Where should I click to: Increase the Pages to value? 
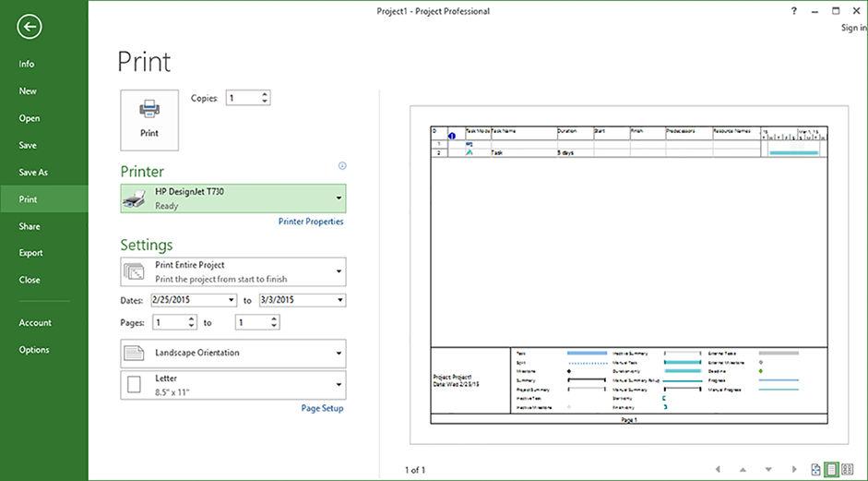274,319
